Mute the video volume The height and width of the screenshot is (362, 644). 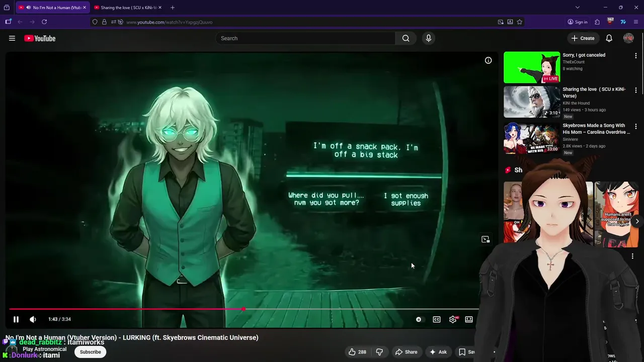(33, 319)
